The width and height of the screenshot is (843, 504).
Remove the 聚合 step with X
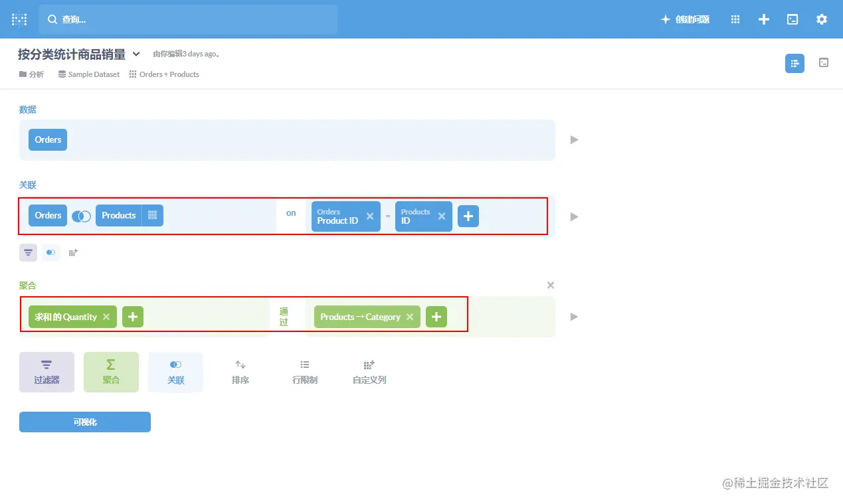pyautogui.click(x=551, y=286)
